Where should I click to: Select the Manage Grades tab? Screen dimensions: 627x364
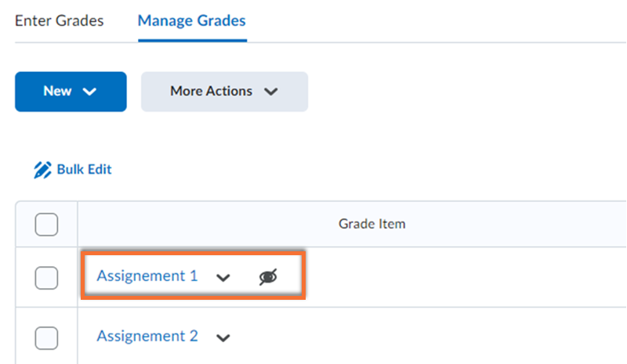coord(192,21)
